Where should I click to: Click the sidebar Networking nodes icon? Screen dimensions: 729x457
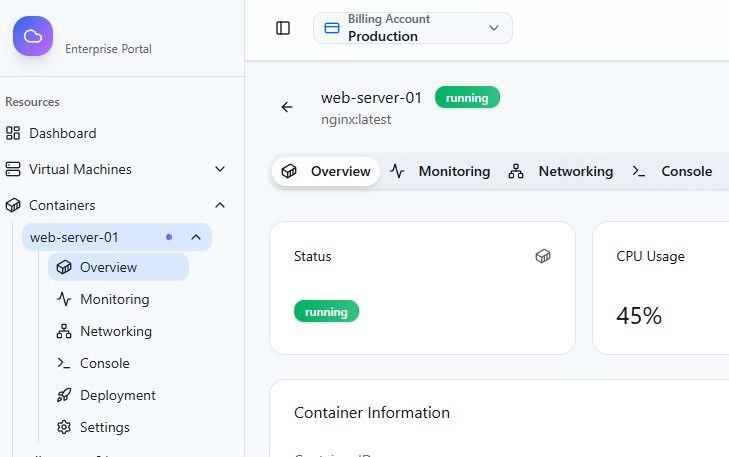pyautogui.click(x=64, y=331)
